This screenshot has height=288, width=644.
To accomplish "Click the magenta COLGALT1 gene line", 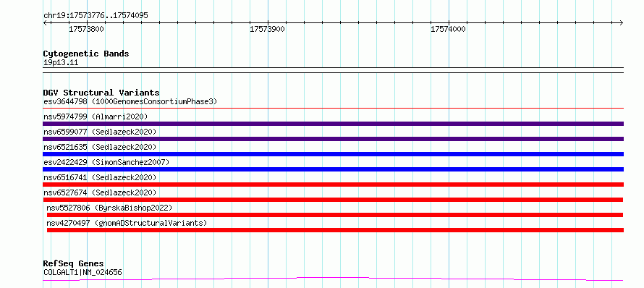I will tap(333, 279).
